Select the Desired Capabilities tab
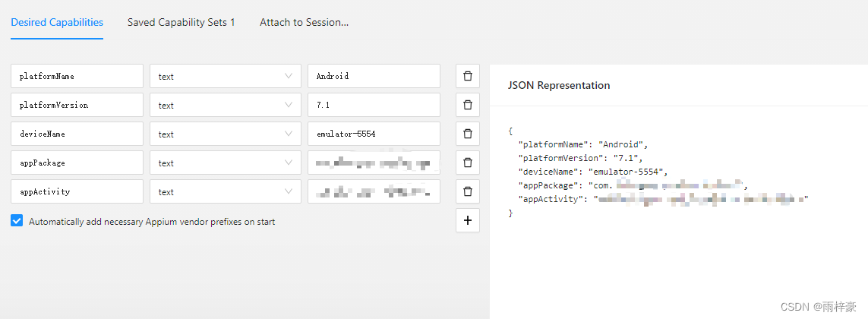This screenshot has height=319, width=868. pyautogui.click(x=57, y=23)
